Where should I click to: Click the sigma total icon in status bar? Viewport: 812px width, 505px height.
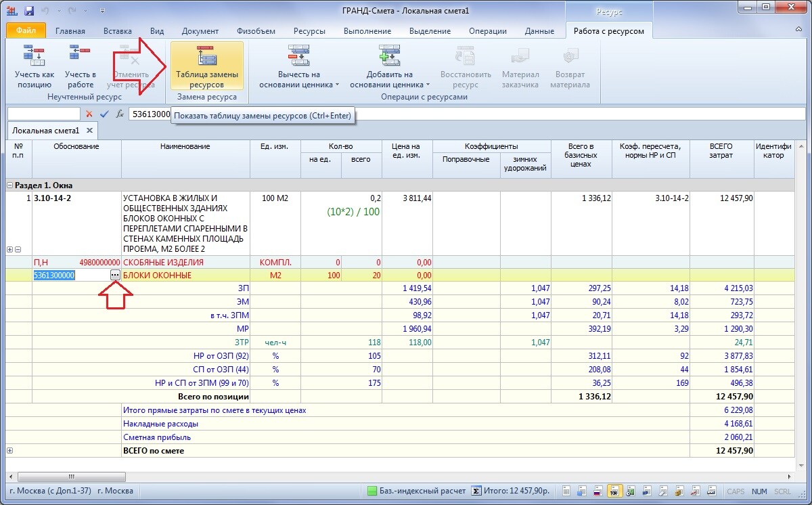pyautogui.click(x=476, y=491)
